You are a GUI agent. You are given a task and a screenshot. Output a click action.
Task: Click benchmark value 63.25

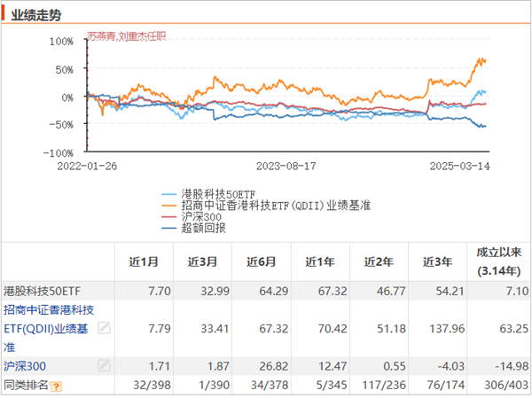tap(514, 329)
